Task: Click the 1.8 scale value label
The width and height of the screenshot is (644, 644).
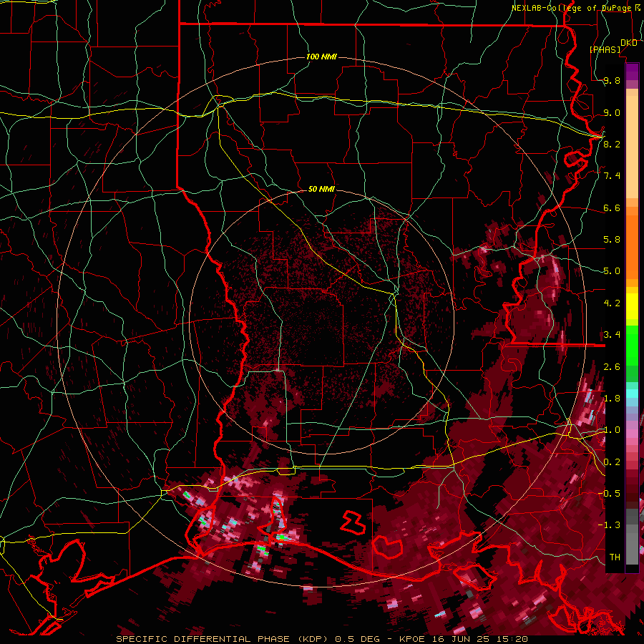Action: 612,398
